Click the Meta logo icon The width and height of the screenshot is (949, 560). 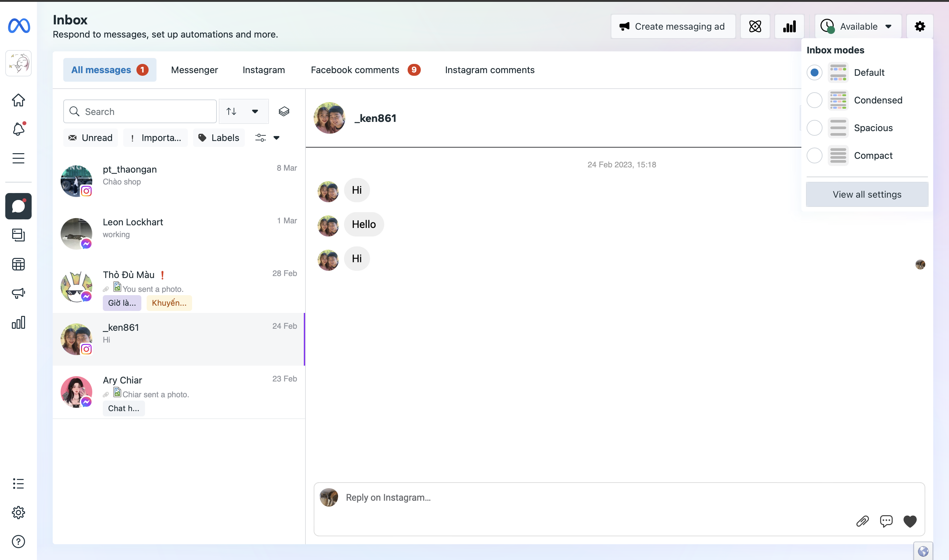pyautogui.click(x=19, y=26)
